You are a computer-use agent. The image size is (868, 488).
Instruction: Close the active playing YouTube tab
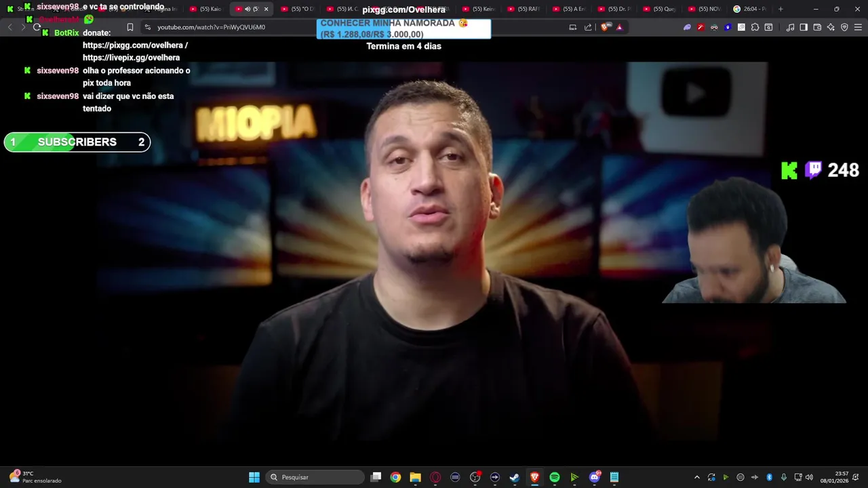click(266, 9)
